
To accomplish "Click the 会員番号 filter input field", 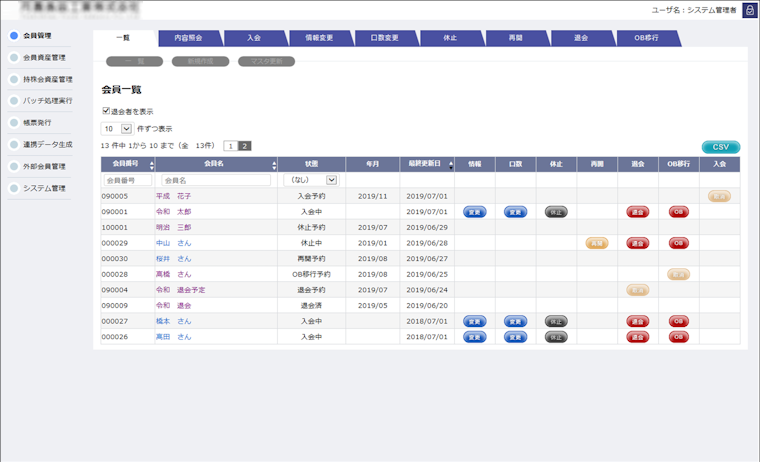I will (127, 180).
